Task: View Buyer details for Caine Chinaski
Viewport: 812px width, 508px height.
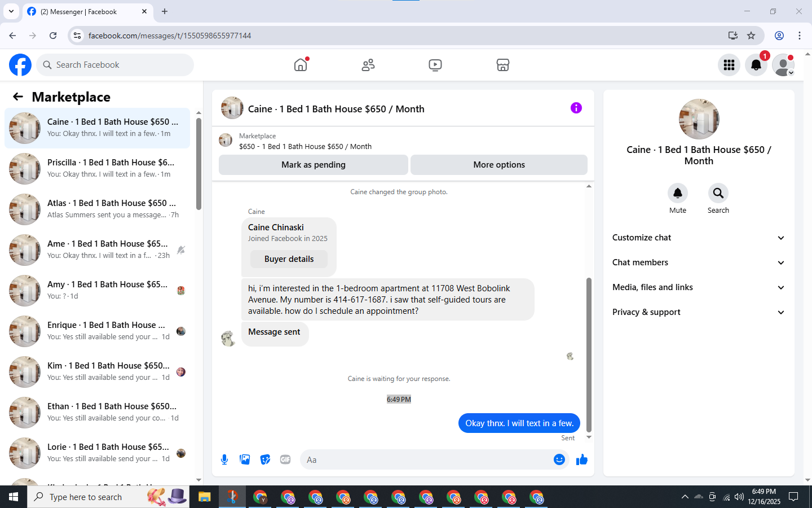Action: pos(289,259)
